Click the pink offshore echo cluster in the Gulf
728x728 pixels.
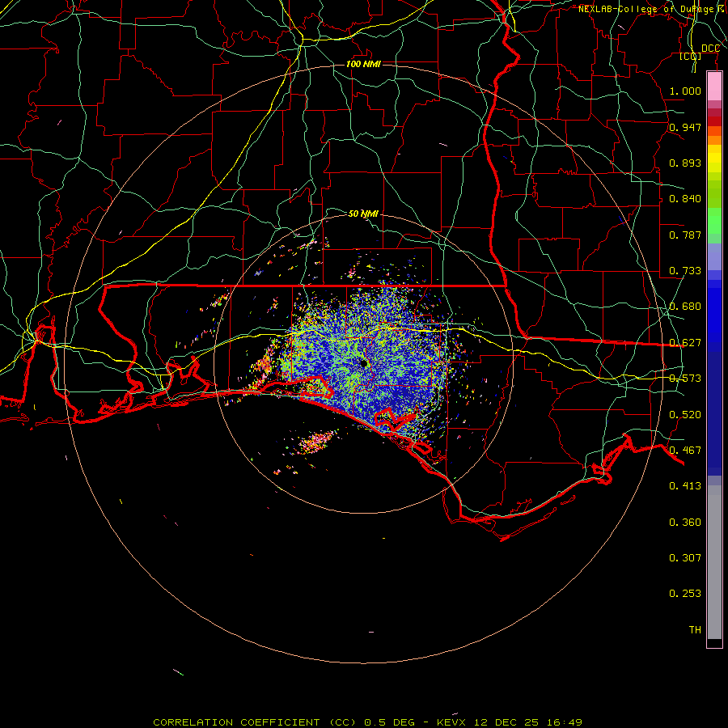point(316,441)
